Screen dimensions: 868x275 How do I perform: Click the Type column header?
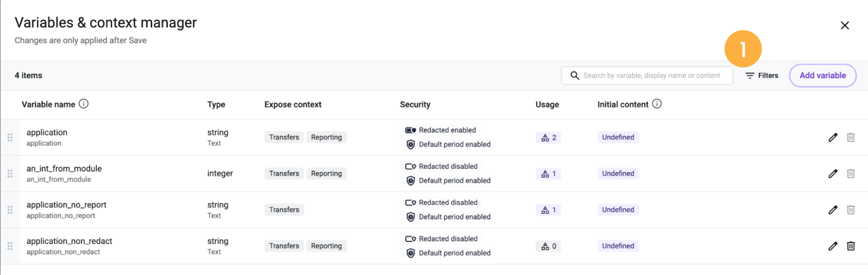pyautogui.click(x=216, y=104)
